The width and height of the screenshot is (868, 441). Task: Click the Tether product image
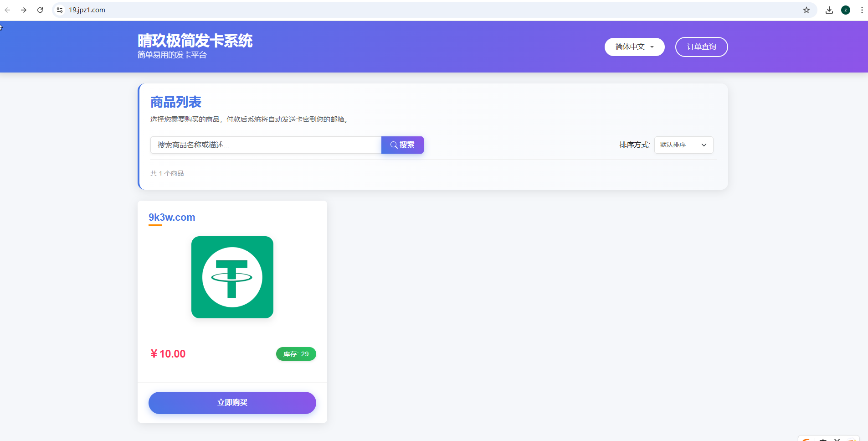coord(232,277)
